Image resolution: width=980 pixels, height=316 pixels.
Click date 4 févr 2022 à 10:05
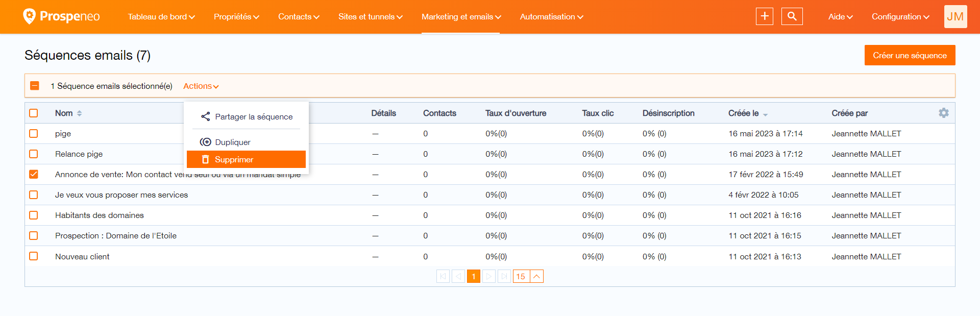coord(763,195)
